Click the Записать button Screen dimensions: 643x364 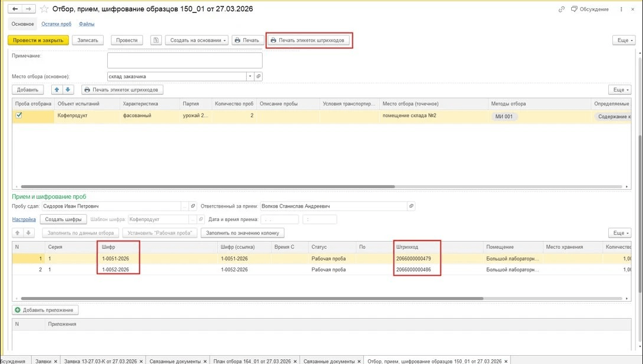tap(88, 40)
